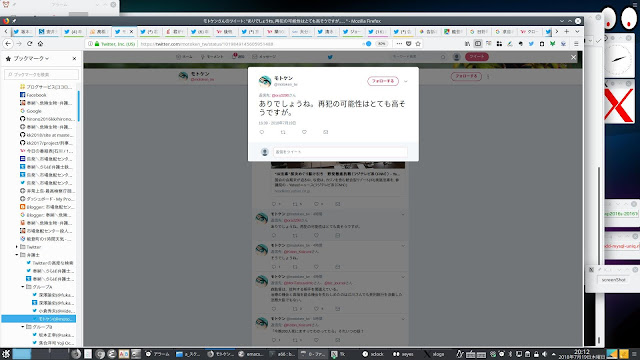Open a new tab with the plus button
This screenshot has width=640, height=360.
tap(567, 31)
